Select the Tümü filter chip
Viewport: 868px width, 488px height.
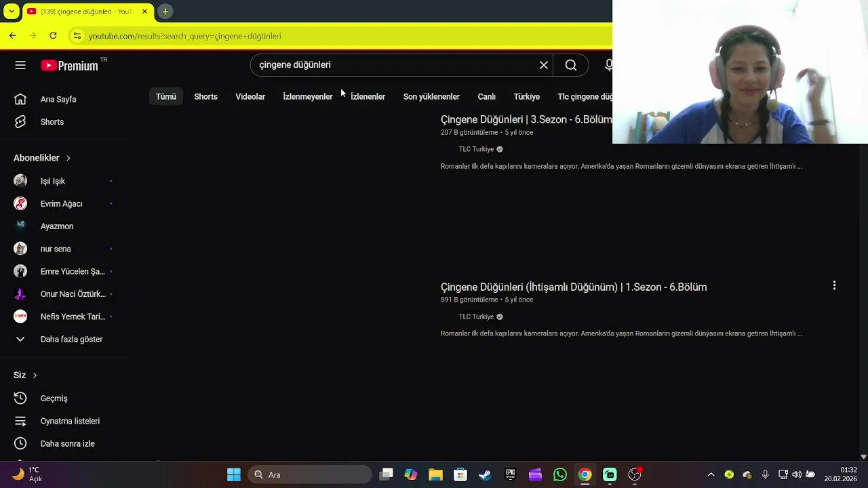pos(166,97)
